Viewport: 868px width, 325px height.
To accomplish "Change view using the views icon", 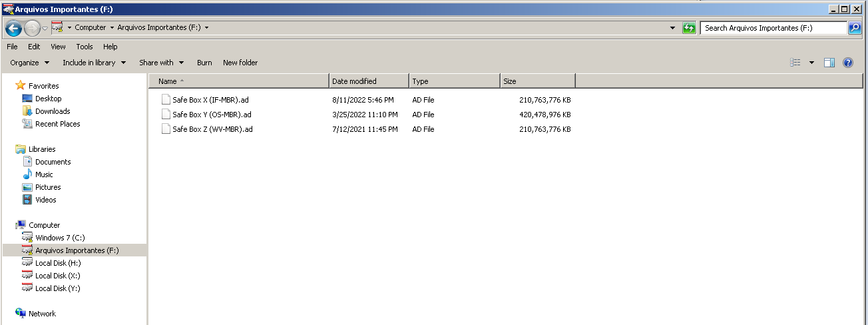I will tap(795, 63).
